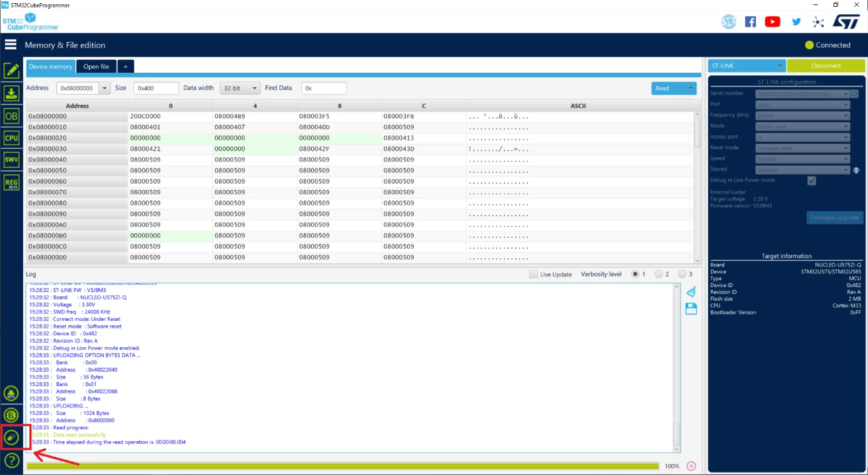This screenshot has width=868, height=475.
Task: Select cell 200C0000 in memory table
Action: coord(170,116)
